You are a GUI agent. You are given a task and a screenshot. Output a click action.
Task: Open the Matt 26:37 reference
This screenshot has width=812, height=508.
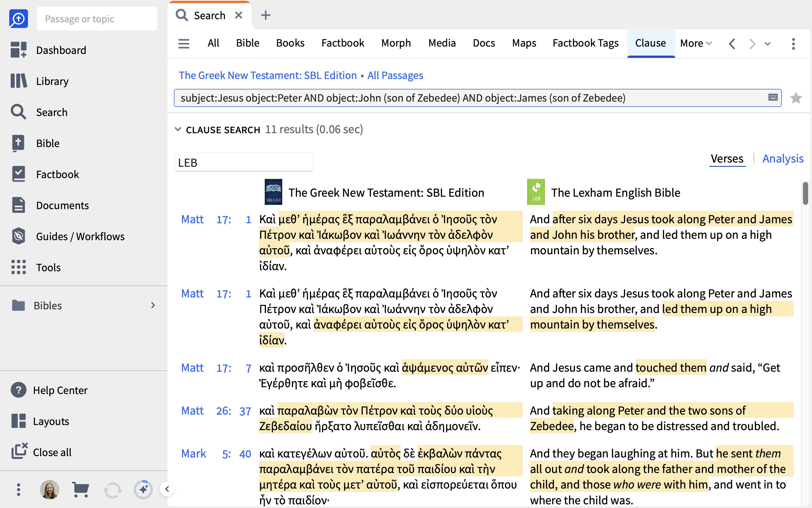pos(216,411)
